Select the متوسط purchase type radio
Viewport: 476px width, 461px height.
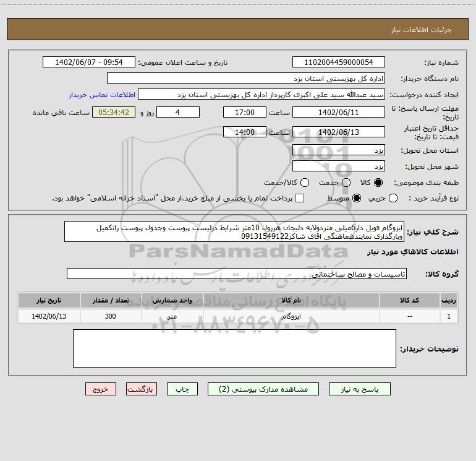[357, 198]
